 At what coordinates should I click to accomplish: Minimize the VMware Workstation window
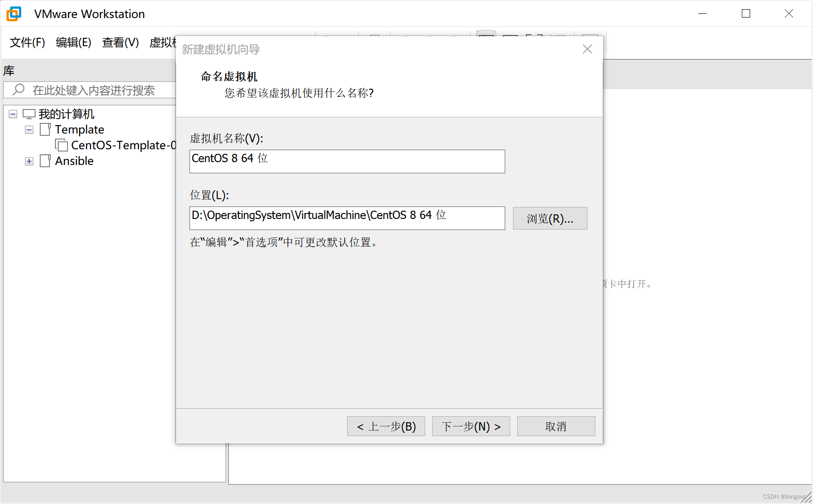point(703,14)
